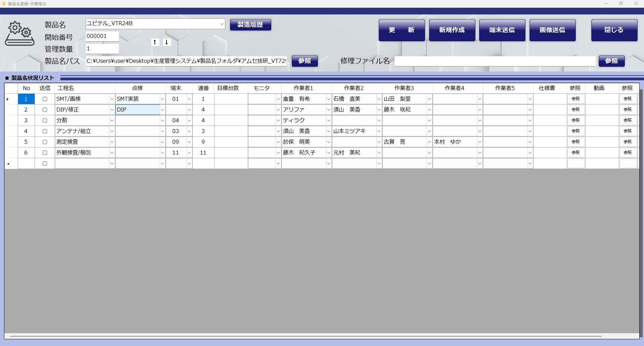This screenshot has width=644, height=346.
Task: Click the 作業者1 column header
Action: click(x=307, y=88)
